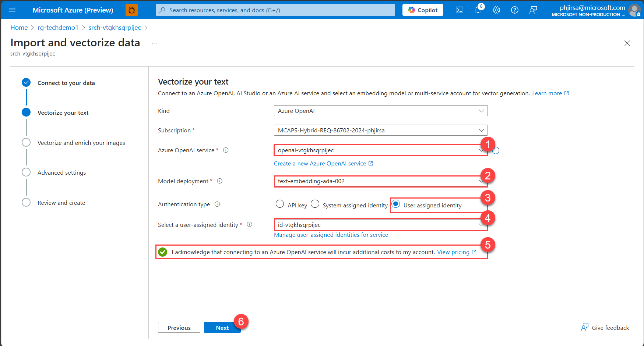
Task: Select the API key authentication option
Action: (x=280, y=204)
